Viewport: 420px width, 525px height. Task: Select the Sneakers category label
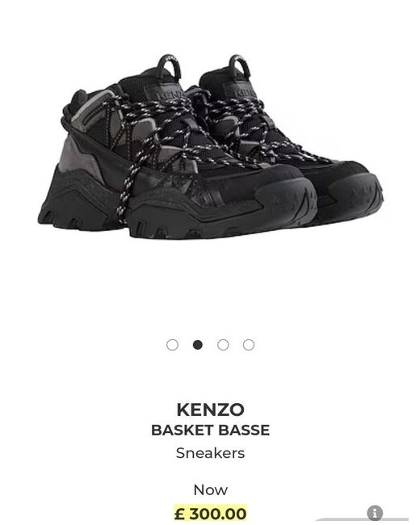(x=210, y=453)
